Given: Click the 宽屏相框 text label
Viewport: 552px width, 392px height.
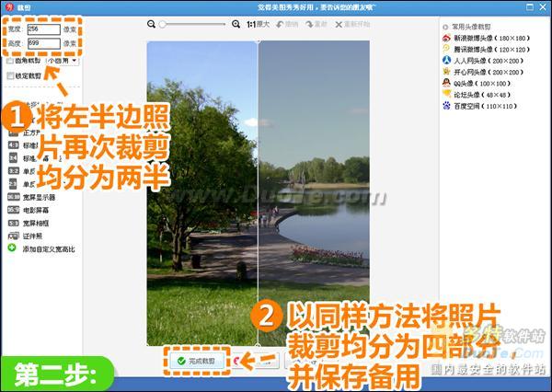Looking at the screenshot, I should click(36, 224).
